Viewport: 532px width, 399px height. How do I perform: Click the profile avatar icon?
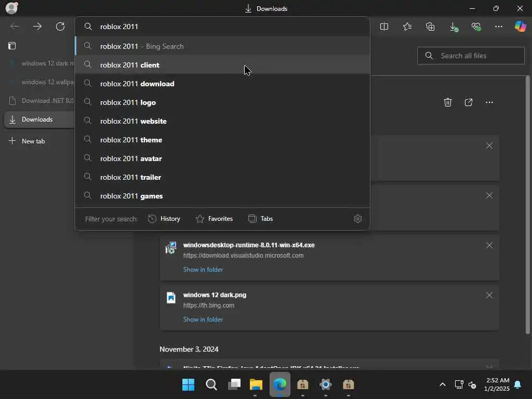(12, 8)
